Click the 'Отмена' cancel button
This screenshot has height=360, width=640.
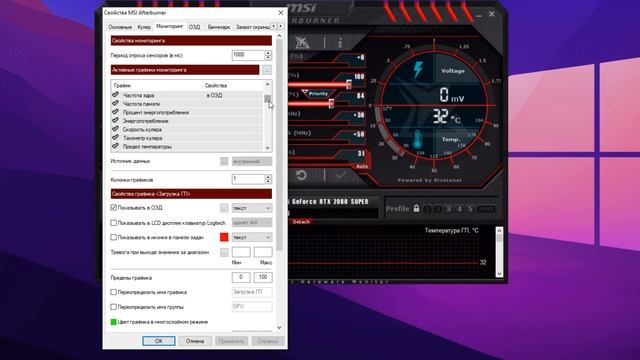click(x=195, y=341)
